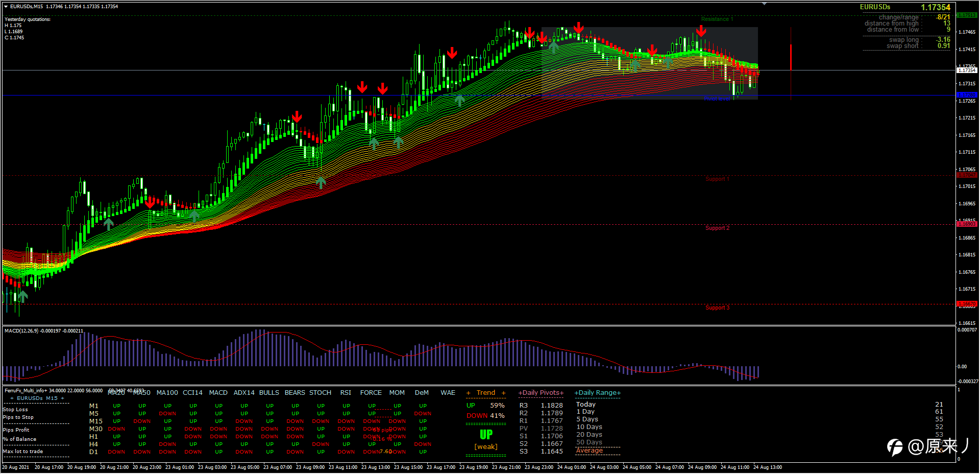Screen dimensions: 980x474
Task: Select the Resistance 1 line label
Action: [x=717, y=19]
